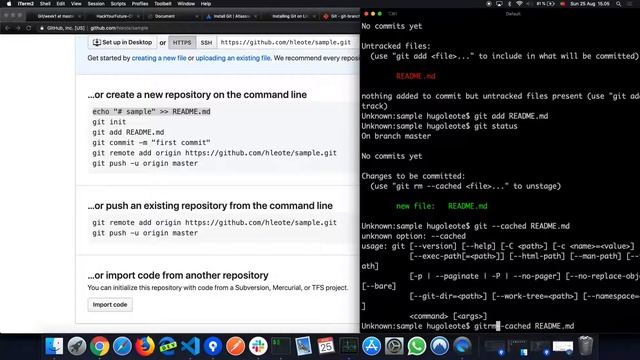Screen dimensions: 640x360
Task: Open Safari from the dock
Action: (122, 346)
